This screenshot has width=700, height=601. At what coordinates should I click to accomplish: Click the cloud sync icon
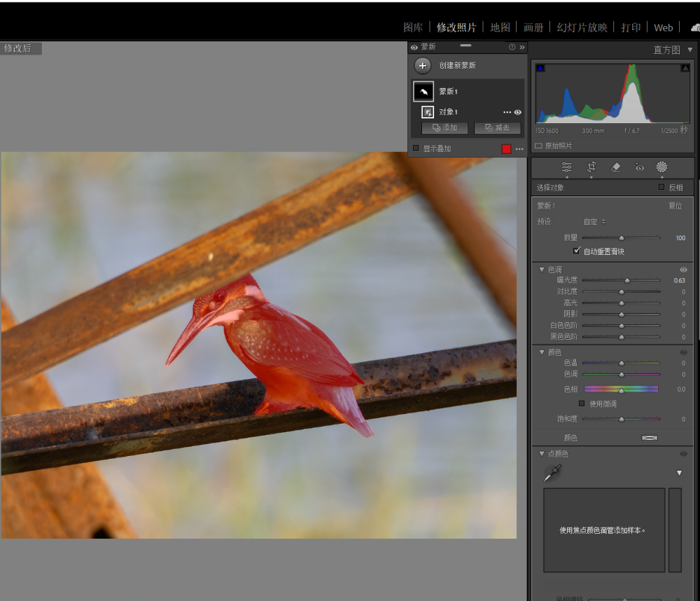click(696, 28)
